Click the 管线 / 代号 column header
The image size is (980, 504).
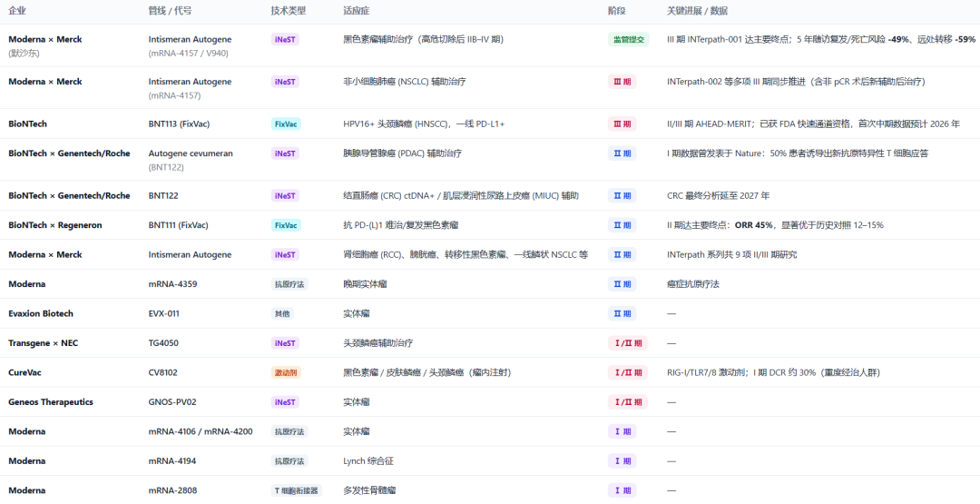(170, 11)
